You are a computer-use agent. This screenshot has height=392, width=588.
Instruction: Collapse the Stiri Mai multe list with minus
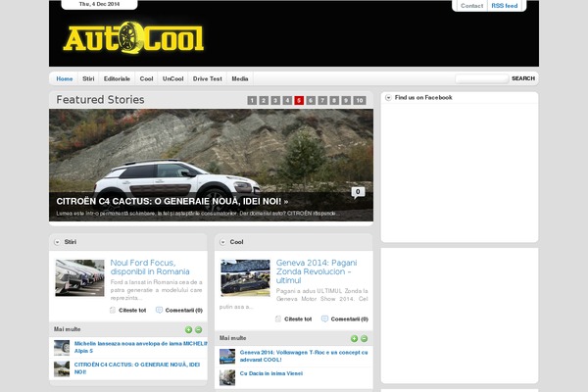(x=198, y=329)
